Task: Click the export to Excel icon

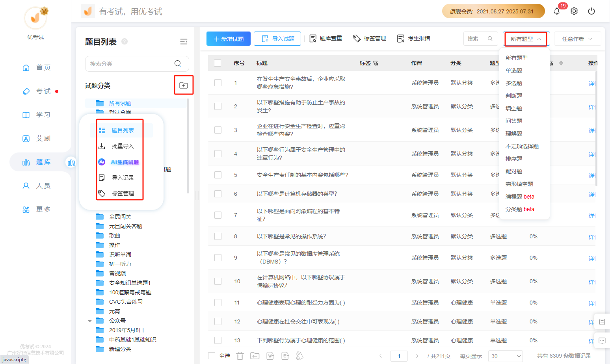Action: (285, 356)
